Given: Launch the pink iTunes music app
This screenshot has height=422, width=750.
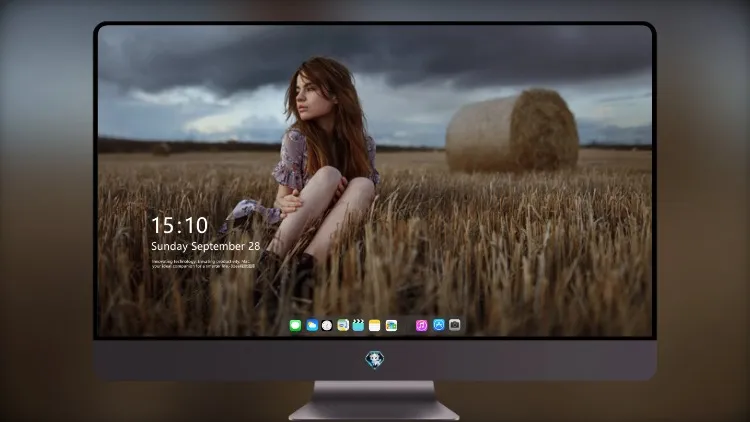Looking at the screenshot, I should coord(421,325).
